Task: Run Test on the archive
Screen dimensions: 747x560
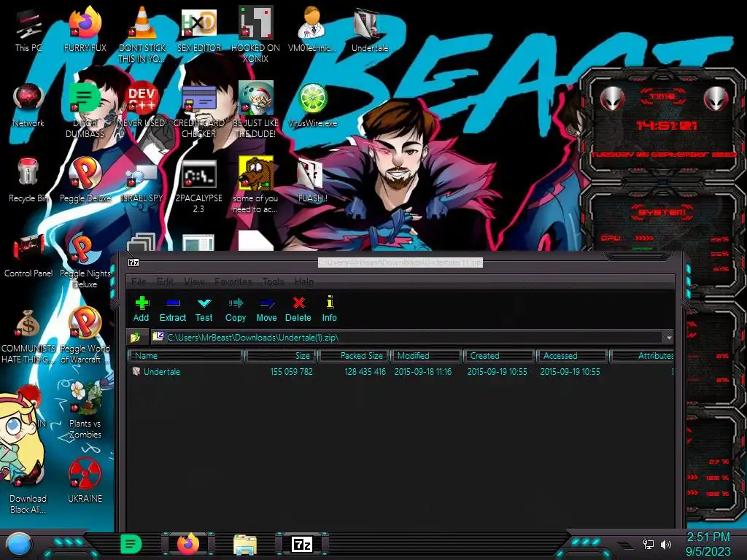Action: [x=204, y=308]
